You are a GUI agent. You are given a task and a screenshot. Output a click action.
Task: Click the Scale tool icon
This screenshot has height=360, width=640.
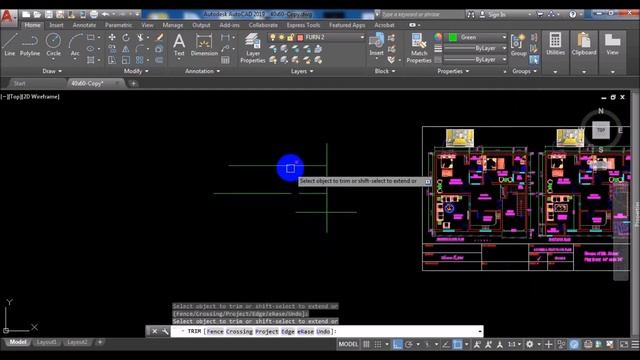(126, 60)
